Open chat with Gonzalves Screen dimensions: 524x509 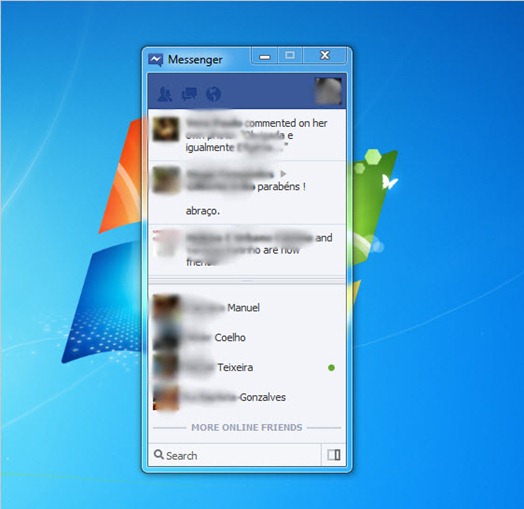click(x=247, y=397)
